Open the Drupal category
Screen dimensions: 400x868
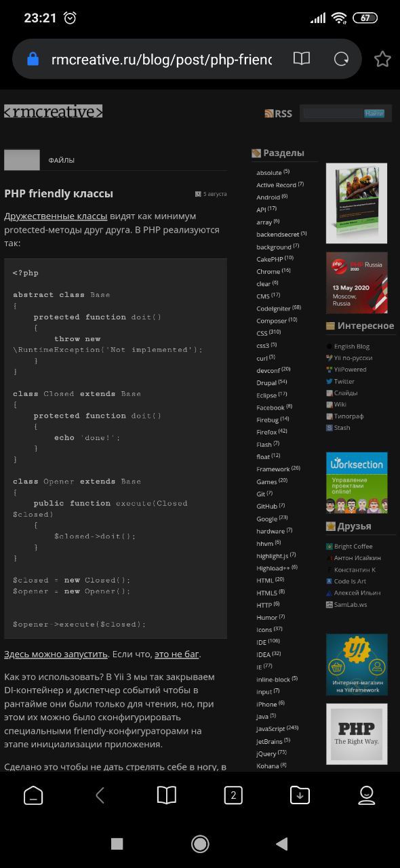(x=266, y=382)
